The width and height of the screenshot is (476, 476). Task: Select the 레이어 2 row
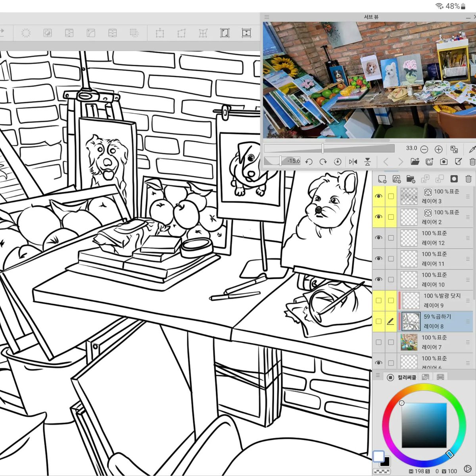423,217
